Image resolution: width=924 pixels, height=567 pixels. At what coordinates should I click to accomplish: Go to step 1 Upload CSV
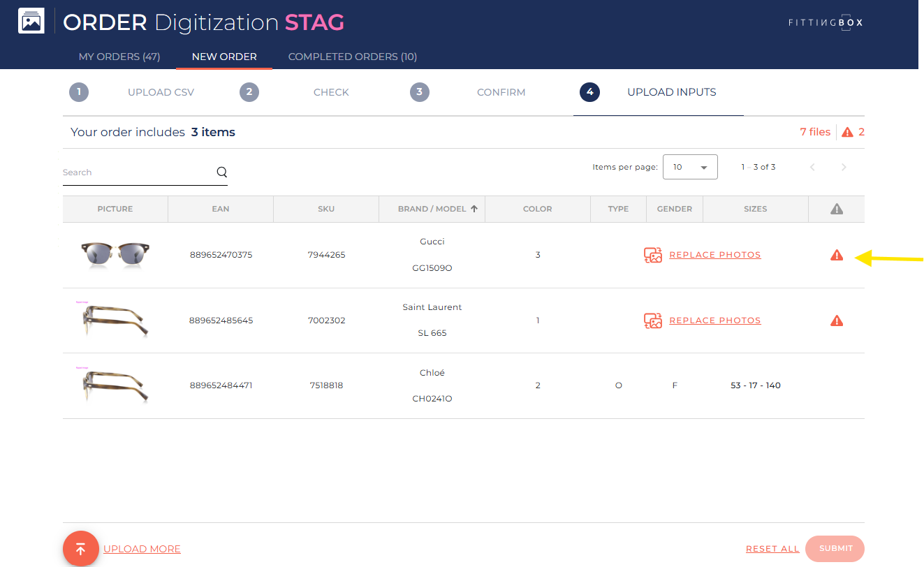[132, 92]
